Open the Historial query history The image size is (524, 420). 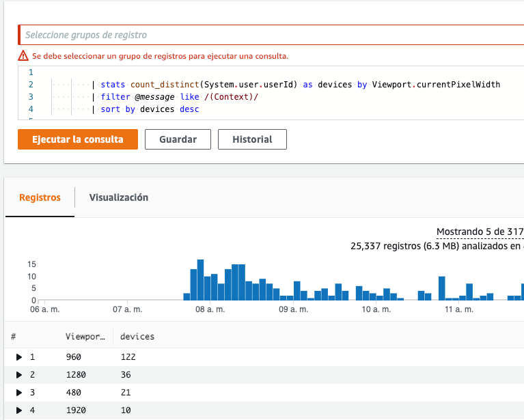point(252,139)
